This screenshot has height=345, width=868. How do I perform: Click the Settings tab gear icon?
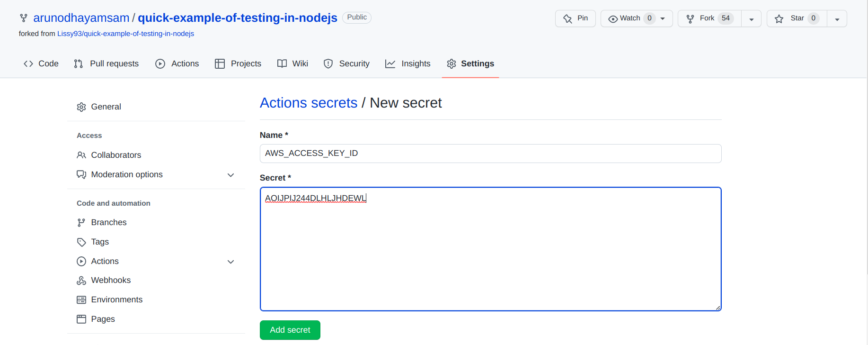[x=452, y=64]
